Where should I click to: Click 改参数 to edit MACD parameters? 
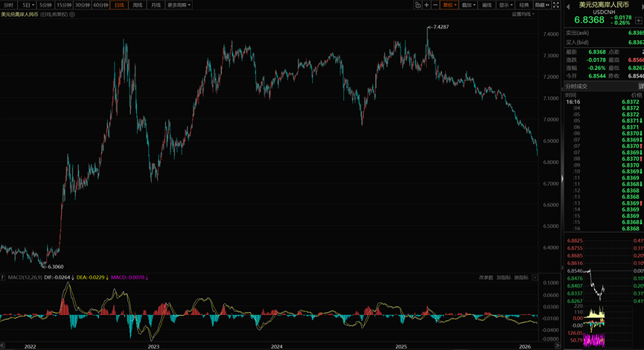[486, 277]
